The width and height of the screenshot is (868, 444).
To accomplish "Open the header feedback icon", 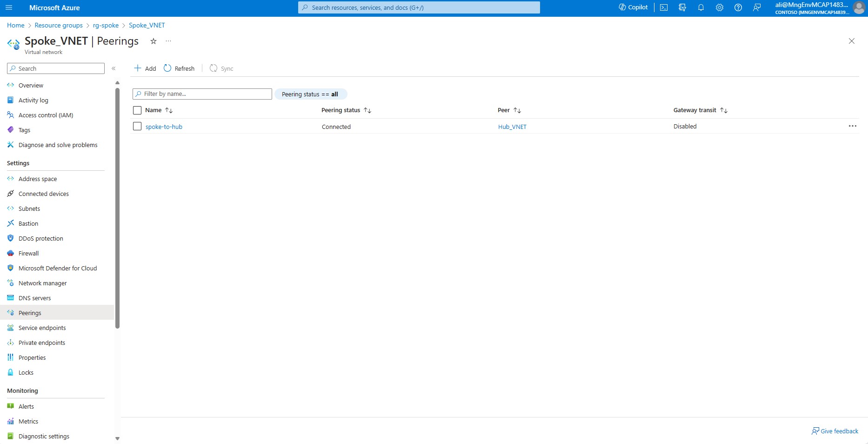I will click(757, 7).
